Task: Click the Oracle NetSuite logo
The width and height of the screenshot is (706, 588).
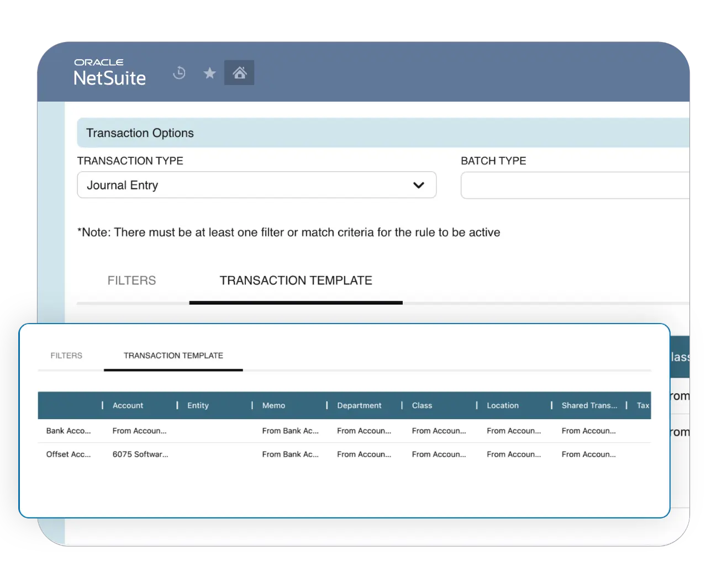Action: tap(110, 73)
